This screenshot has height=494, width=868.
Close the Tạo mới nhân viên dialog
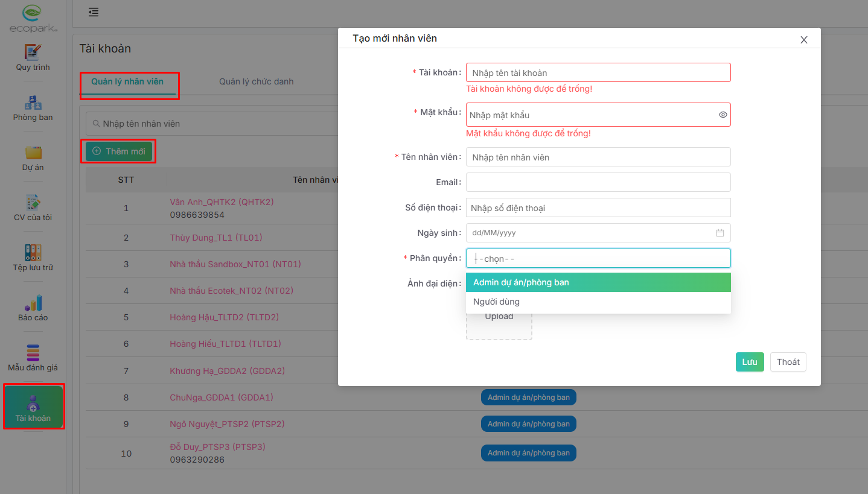click(x=803, y=40)
